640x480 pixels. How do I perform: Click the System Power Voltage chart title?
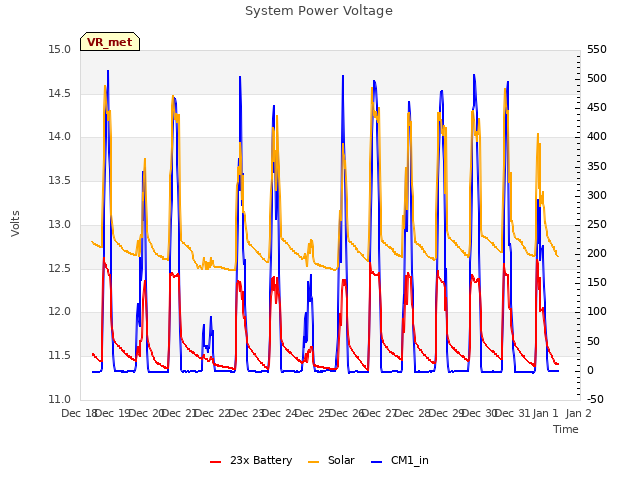319,11
